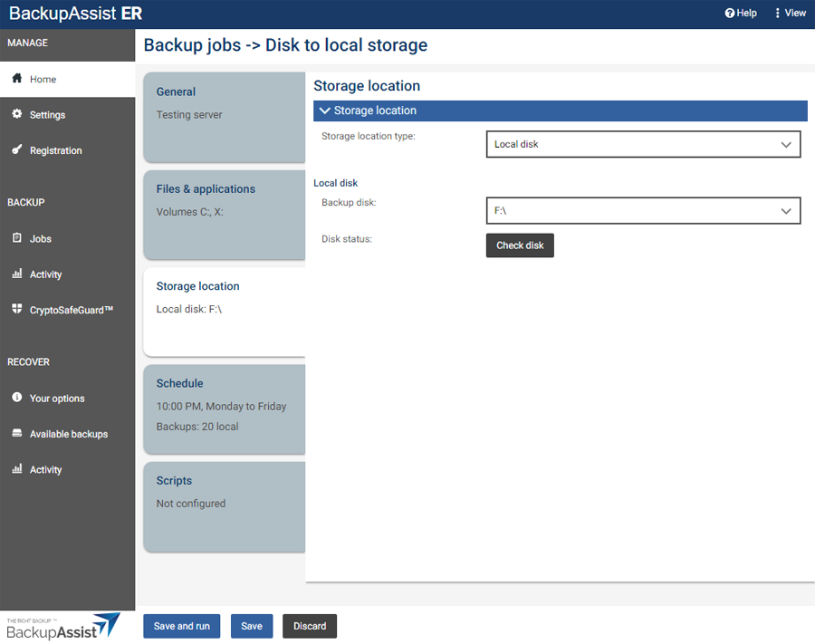
Task: Open CryptoSafeGuard in the sidebar
Action: pyautogui.click(x=68, y=310)
